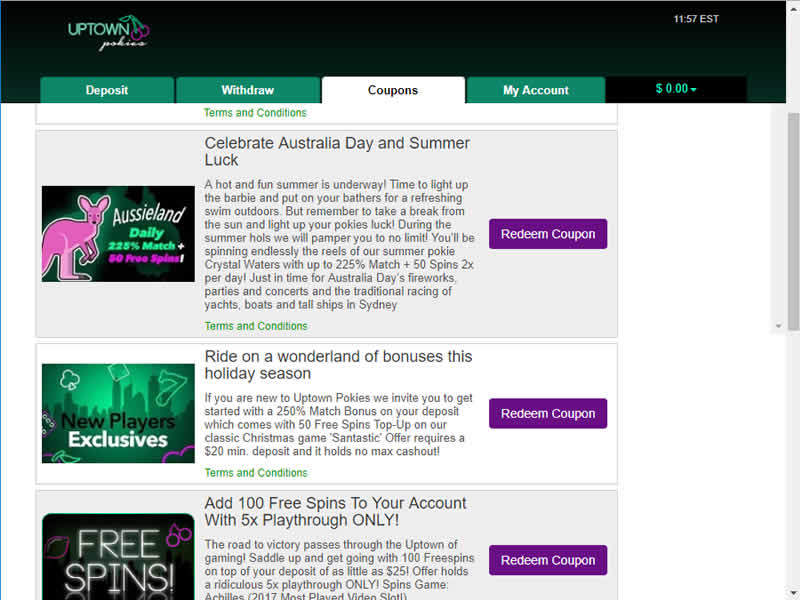Open Terms and Conditions under holiday season offer

(x=256, y=473)
